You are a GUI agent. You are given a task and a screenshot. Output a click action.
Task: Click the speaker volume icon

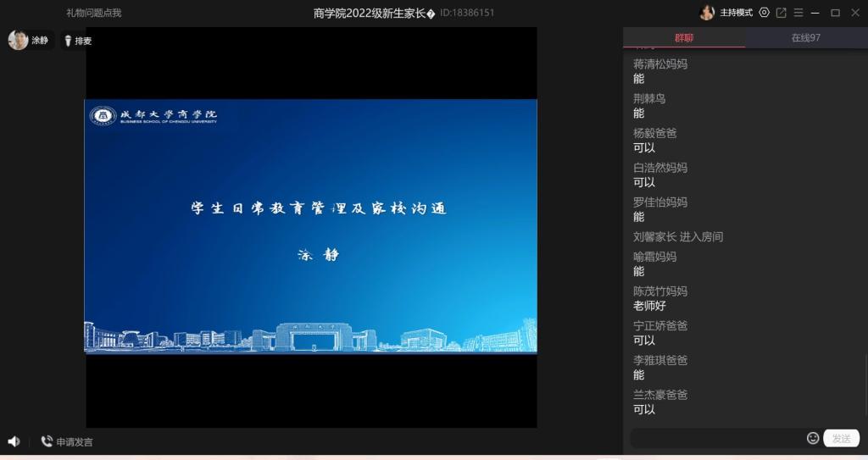point(14,441)
